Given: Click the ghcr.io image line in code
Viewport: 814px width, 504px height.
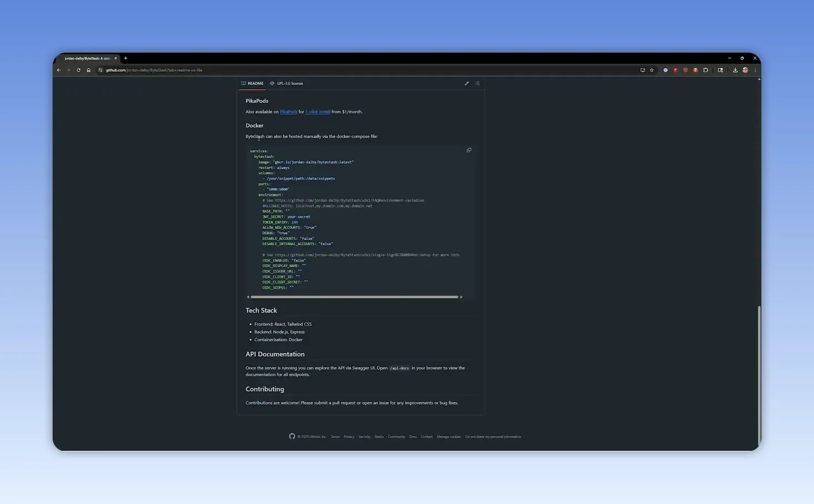Looking at the screenshot, I should click(306, 162).
